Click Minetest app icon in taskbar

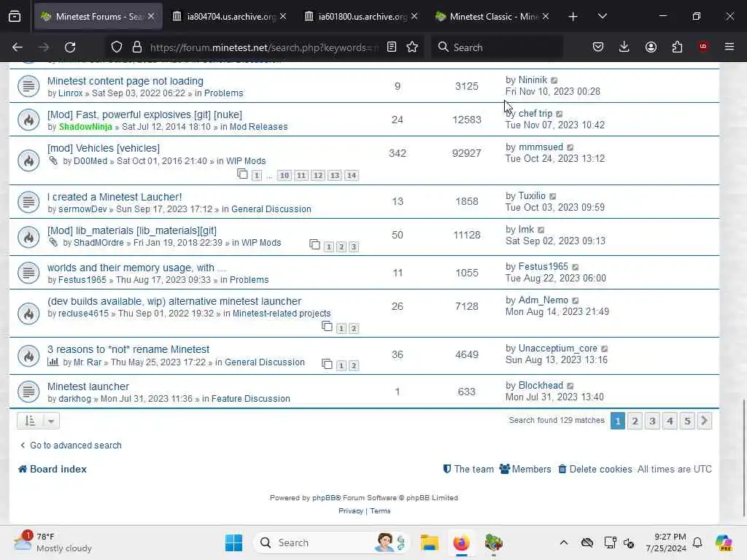(494, 542)
